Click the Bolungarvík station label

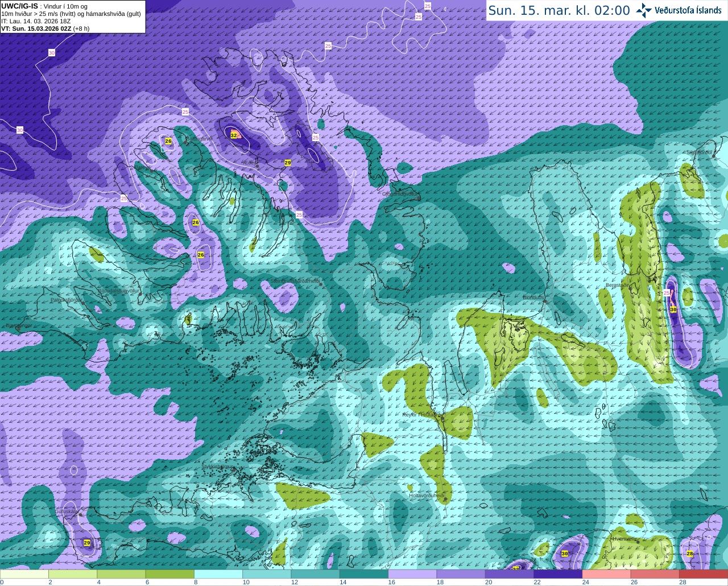tap(199, 138)
